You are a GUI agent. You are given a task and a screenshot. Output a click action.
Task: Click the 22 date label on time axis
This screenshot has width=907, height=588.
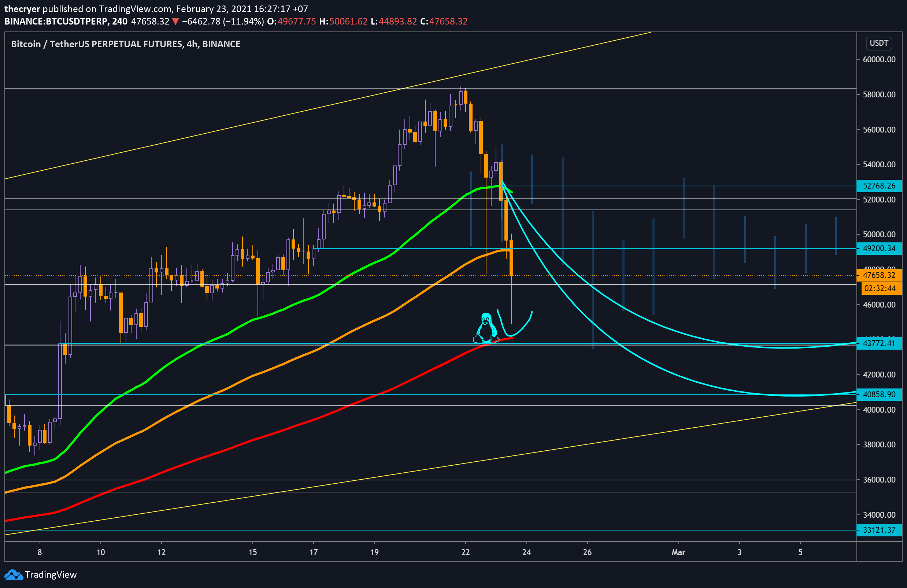465,552
